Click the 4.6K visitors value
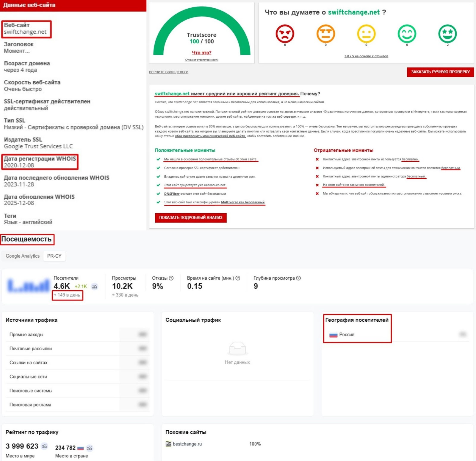The image size is (476, 461). (x=62, y=286)
